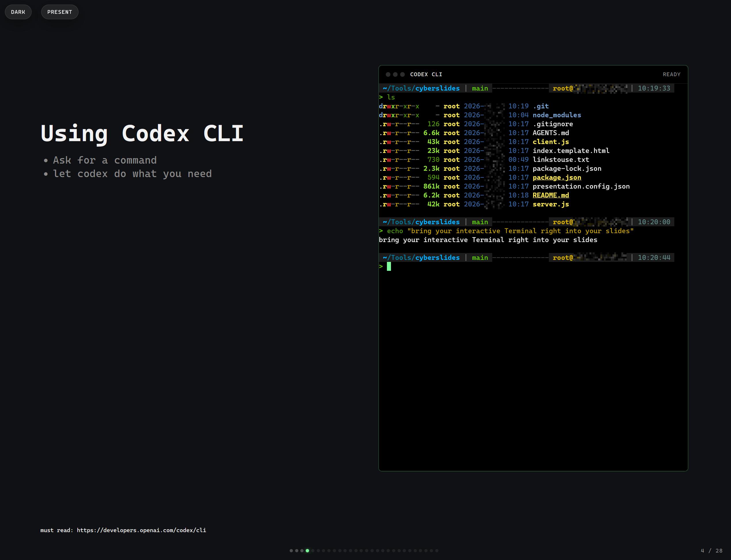The width and height of the screenshot is (731, 560).
Task: Click the underlined README.md file name
Action: click(x=551, y=195)
